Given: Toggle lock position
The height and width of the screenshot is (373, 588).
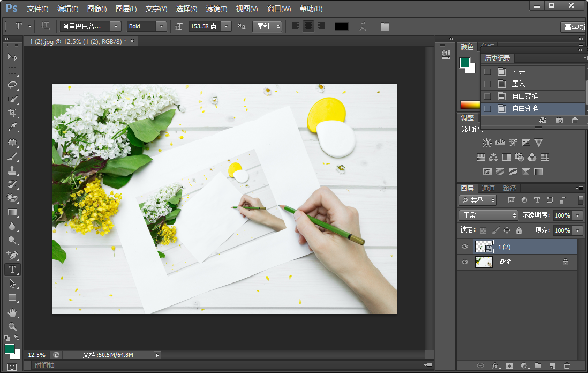Looking at the screenshot, I should tap(507, 230).
